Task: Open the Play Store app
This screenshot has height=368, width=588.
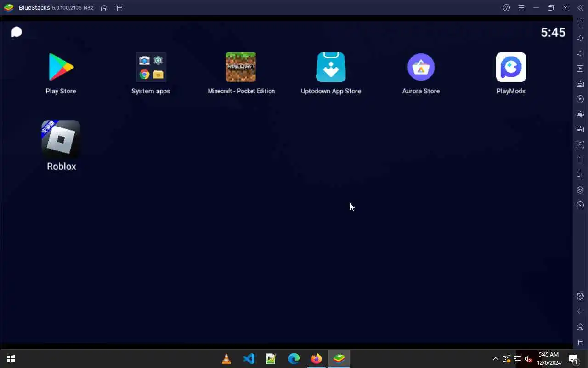Action: tap(61, 67)
